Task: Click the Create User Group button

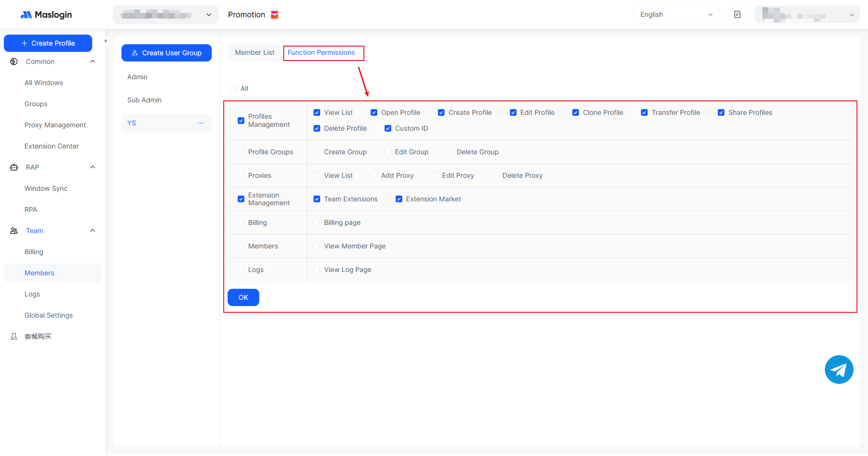Action: coord(167,53)
